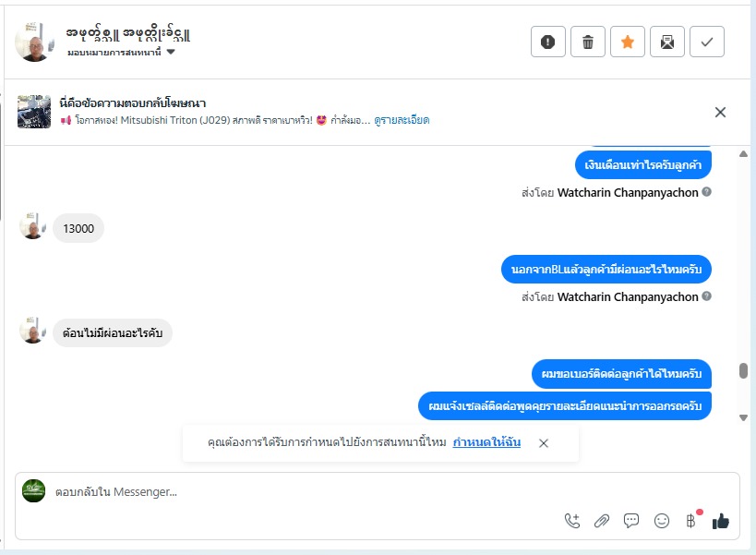
Task: Click the chat scrollbar down arrow
Action: pos(744,417)
